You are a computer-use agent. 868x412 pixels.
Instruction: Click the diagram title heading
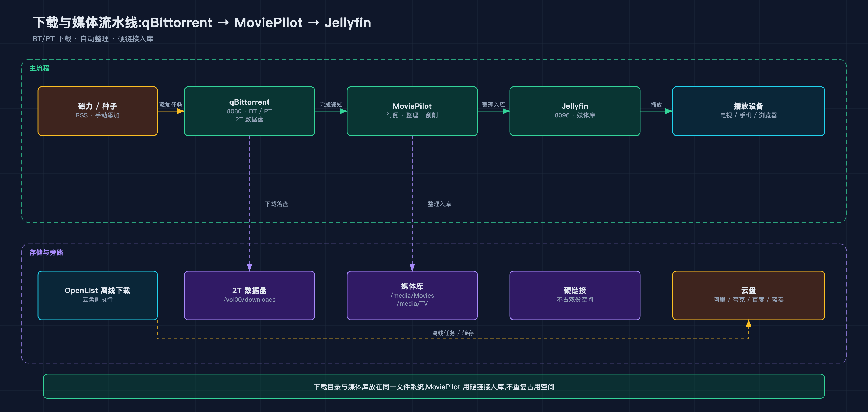[x=202, y=22]
